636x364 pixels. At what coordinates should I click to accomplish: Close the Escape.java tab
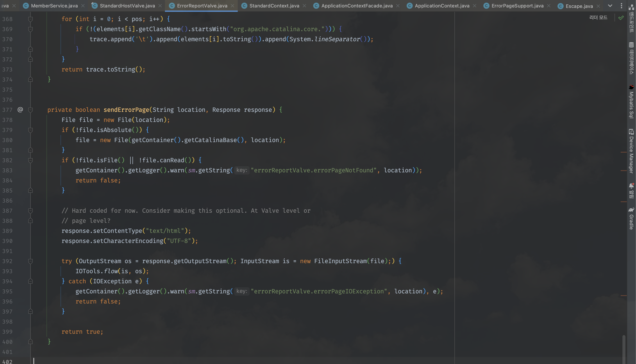[598, 6]
